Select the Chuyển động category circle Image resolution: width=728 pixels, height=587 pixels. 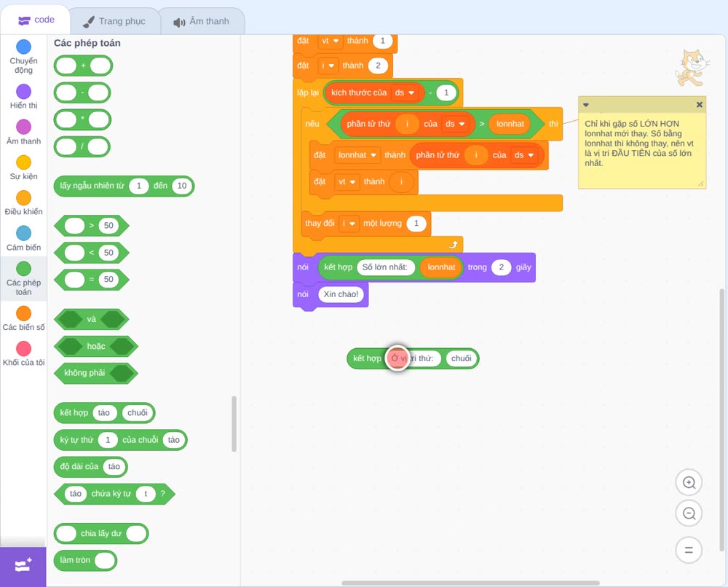click(24, 47)
